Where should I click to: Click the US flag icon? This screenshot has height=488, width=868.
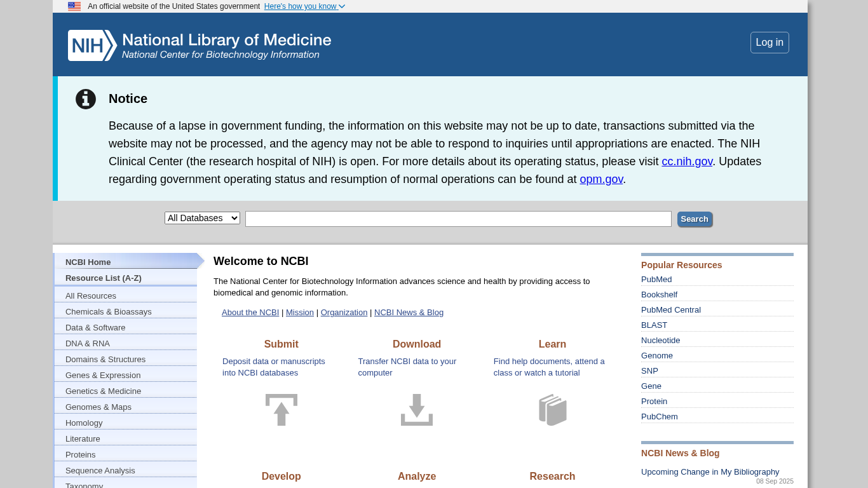pyautogui.click(x=74, y=6)
